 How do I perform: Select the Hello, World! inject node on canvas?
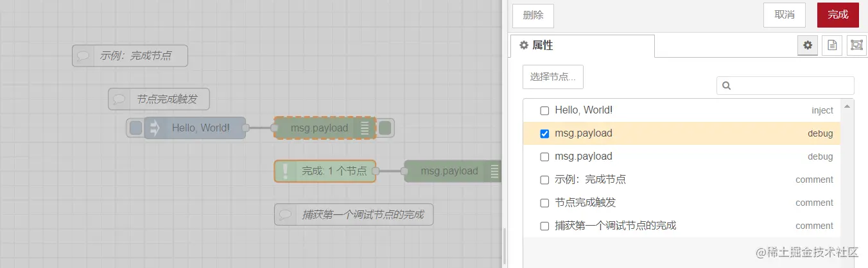point(195,128)
